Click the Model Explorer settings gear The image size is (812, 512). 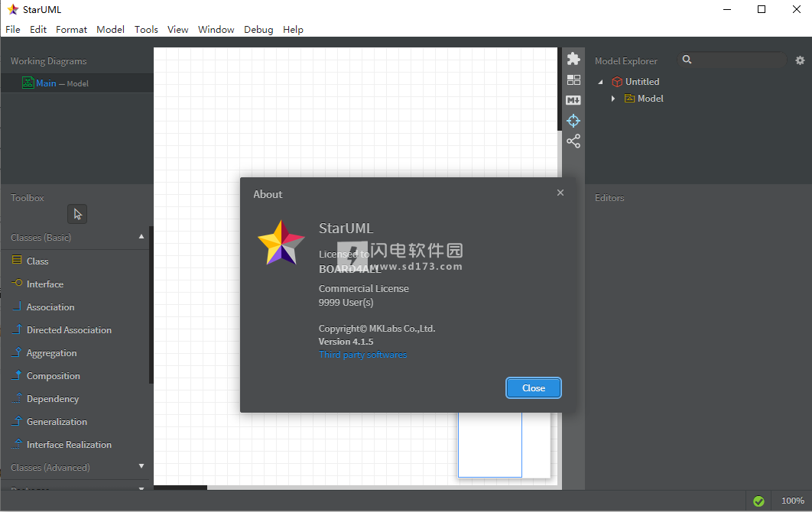pos(800,60)
